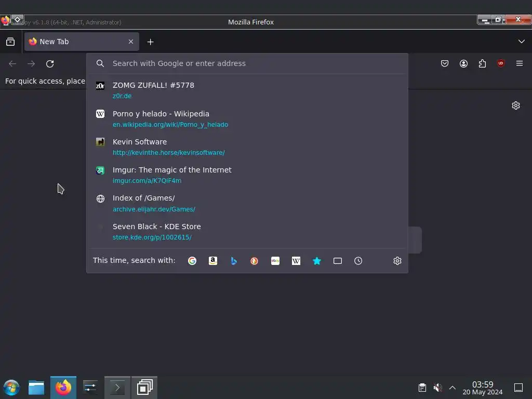Search history with clock icon

point(358,261)
